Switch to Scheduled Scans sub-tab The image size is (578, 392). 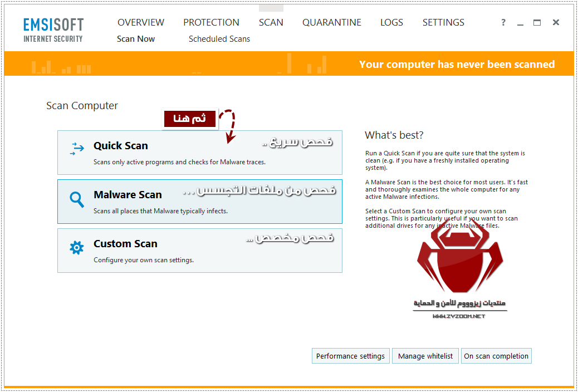(x=219, y=39)
